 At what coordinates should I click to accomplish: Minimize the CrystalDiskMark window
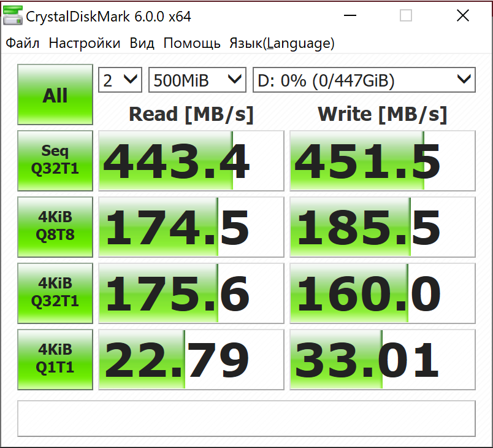(350, 15)
